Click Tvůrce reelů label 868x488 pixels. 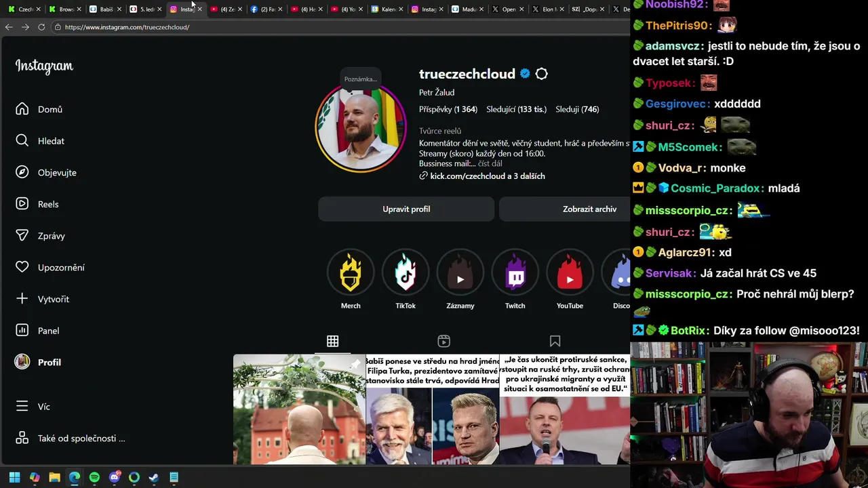pyautogui.click(x=440, y=131)
